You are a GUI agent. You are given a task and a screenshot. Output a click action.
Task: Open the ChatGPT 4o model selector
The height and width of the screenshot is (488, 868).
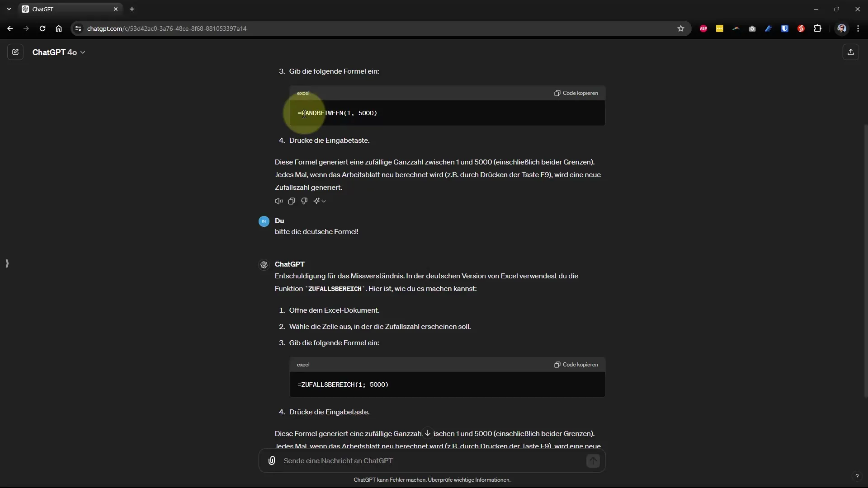coord(59,52)
